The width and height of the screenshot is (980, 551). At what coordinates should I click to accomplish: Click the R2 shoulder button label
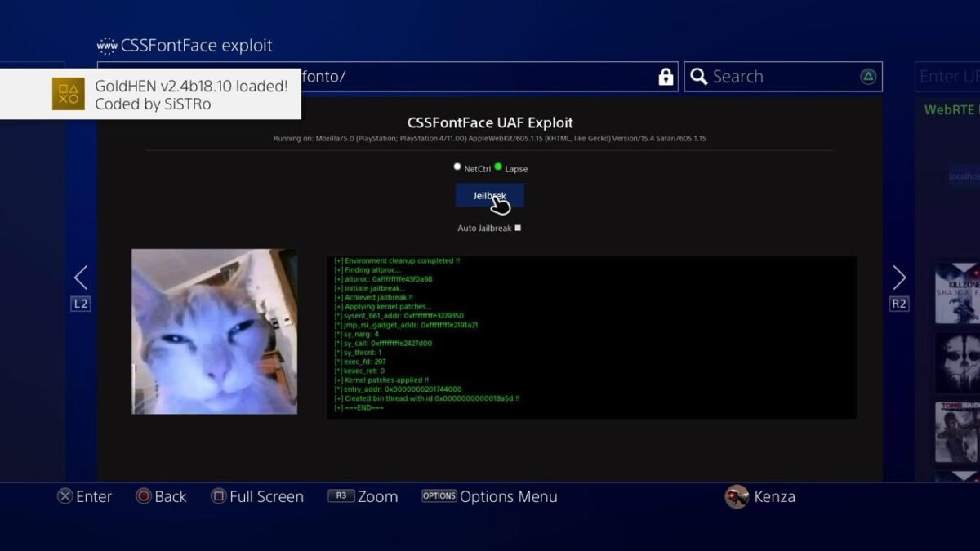point(898,304)
